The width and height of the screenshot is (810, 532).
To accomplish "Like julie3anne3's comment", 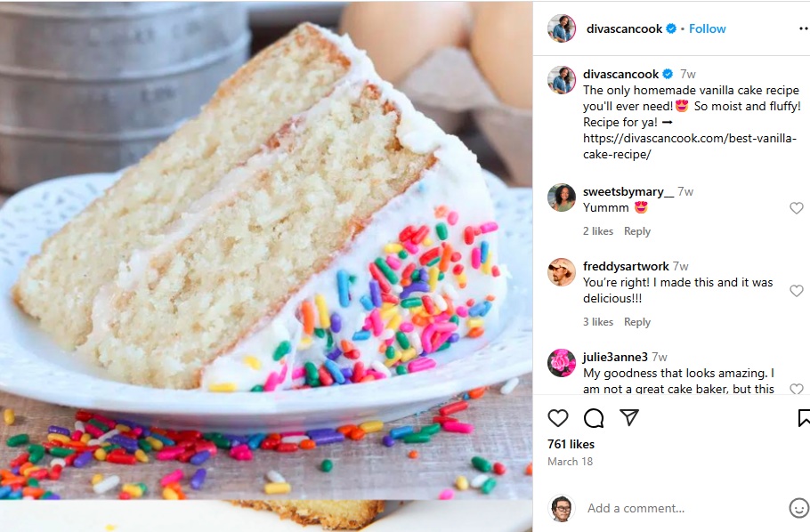I will [797, 389].
